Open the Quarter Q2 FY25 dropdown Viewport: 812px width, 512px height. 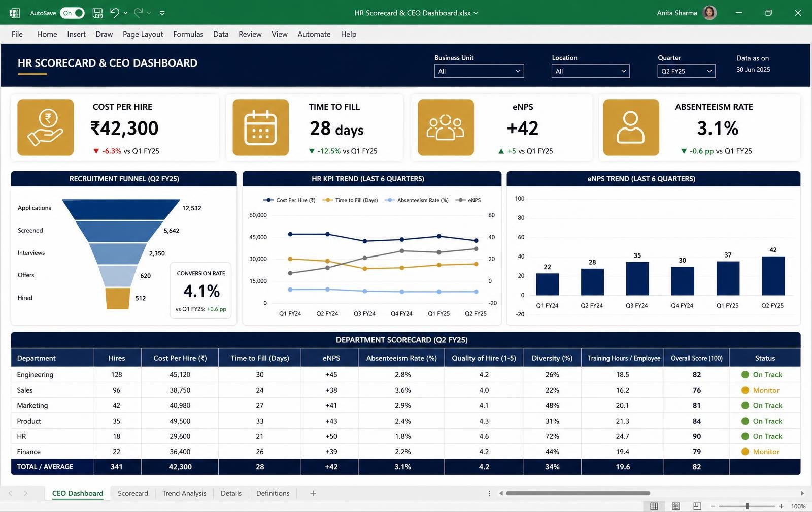coord(686,71)
